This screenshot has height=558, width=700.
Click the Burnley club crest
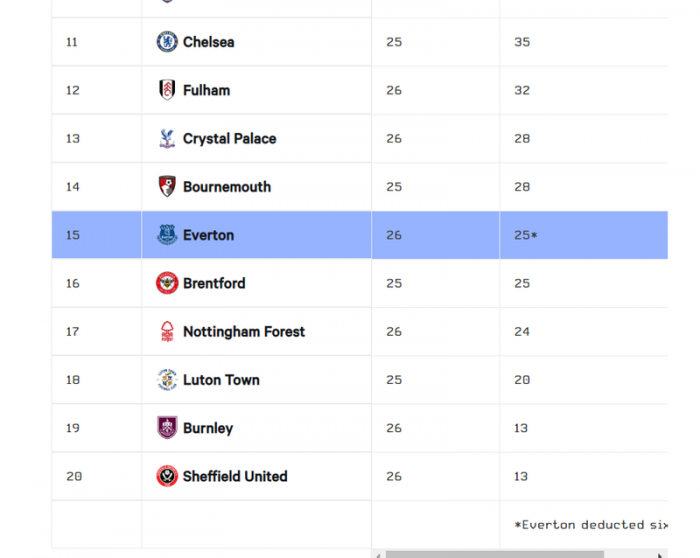[x=167, y=428]
